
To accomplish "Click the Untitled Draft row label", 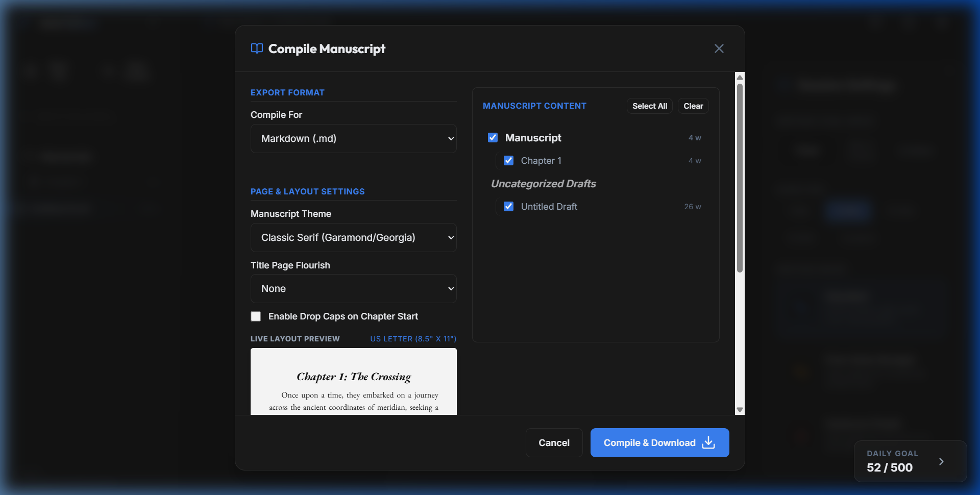I will pyautogui.click(x=549, y=207).
